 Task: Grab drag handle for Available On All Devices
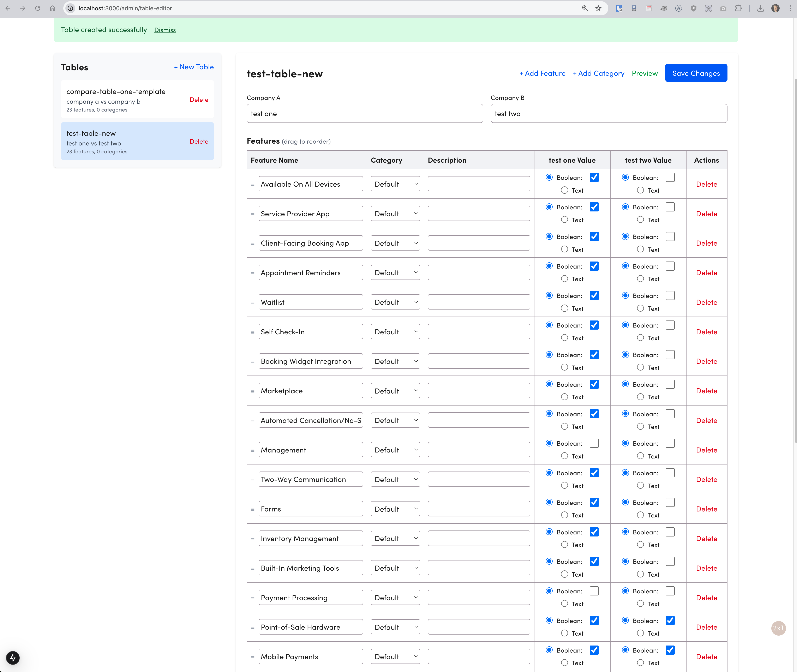(253, 185)
